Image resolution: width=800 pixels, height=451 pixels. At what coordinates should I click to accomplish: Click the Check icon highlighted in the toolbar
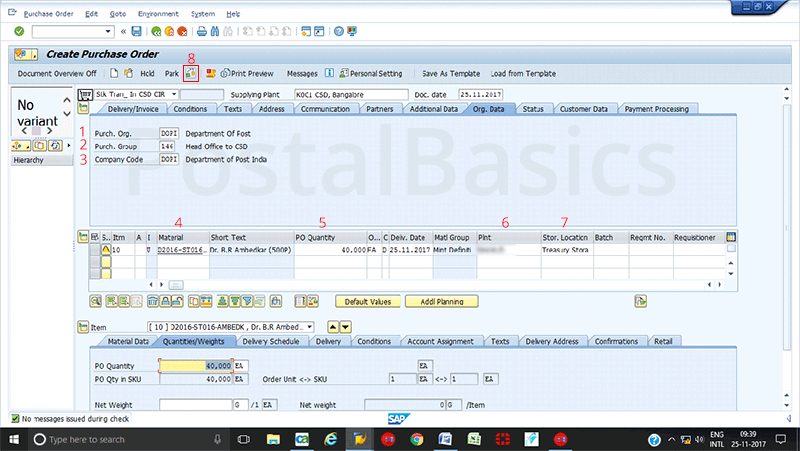coord(189,73)
